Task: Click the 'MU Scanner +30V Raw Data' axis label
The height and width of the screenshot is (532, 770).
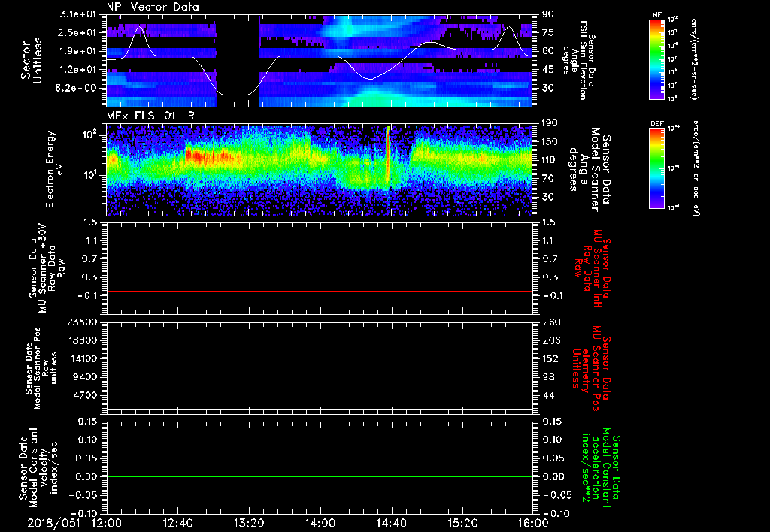Action: coord(47,268)
